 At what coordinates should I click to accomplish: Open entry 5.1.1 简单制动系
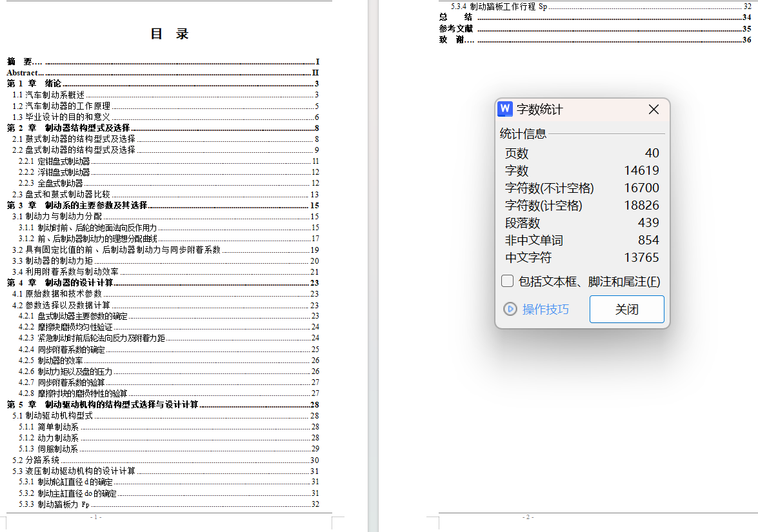(169, 427)
